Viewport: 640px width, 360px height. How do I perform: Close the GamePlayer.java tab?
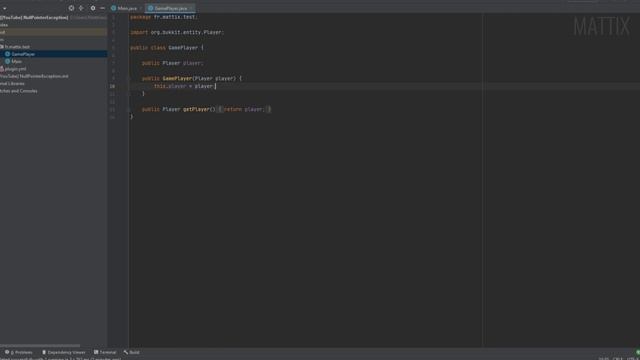[x=191, y=8]
